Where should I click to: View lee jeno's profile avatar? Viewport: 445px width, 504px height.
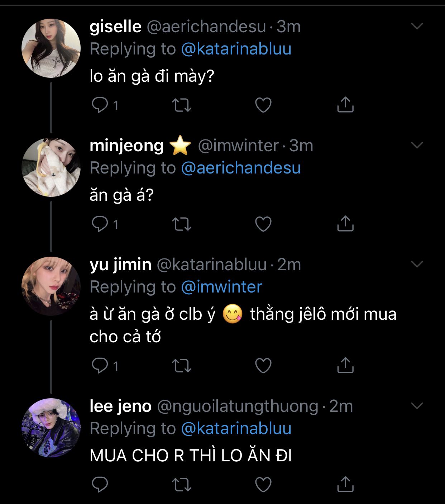pyautogui.click(x=51, y=428)
